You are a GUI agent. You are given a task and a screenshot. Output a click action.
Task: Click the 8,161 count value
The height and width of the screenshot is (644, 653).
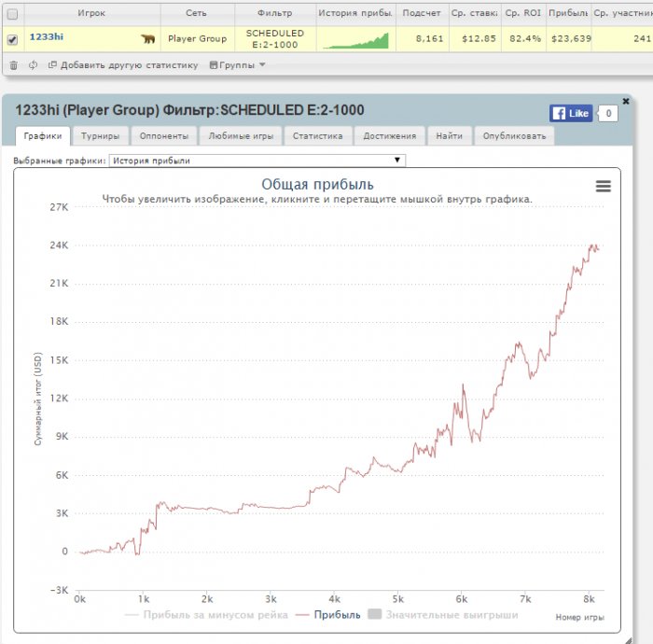pyautogui.click(x=429, y=39)
